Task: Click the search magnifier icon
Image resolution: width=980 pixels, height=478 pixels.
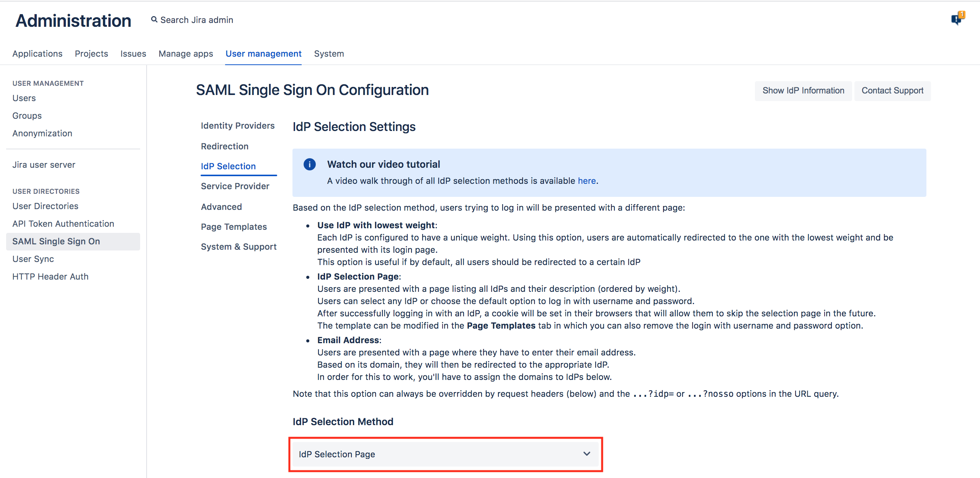Action: point(154,20)
